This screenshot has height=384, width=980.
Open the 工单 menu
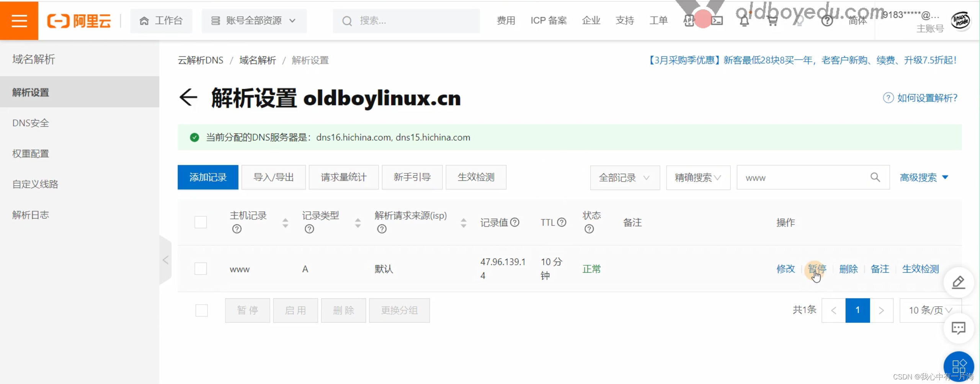click(x=658, y=21)
